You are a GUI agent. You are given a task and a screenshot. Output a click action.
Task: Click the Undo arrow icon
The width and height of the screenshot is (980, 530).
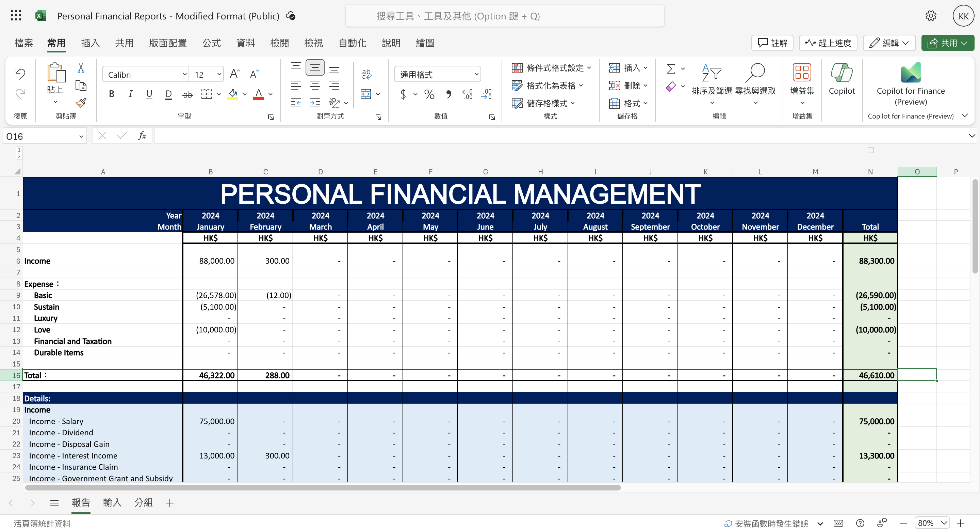click(20, 74)
